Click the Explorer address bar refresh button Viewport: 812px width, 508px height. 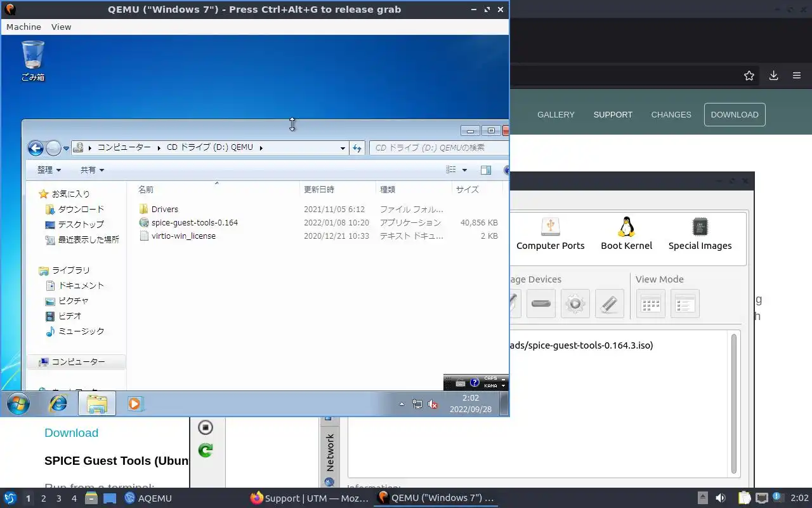(357, 148)
